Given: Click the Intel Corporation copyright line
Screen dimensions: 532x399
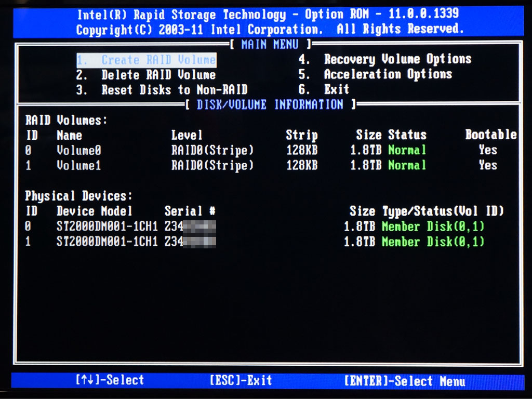Looking at the screenshot, I should click(x=270, y=30).
